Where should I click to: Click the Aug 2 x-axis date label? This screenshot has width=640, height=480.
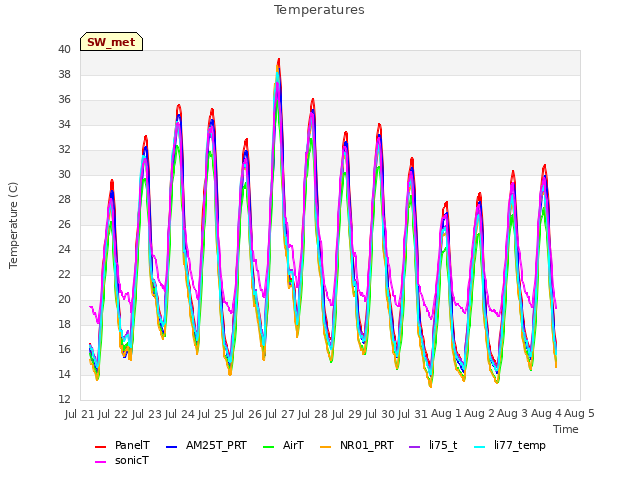pos(480,414)
